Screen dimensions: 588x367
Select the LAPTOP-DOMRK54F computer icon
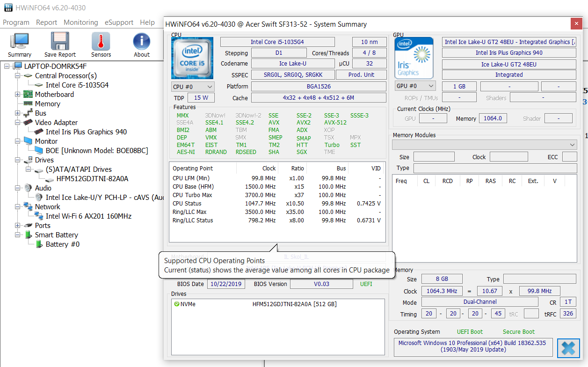[18, 66]
